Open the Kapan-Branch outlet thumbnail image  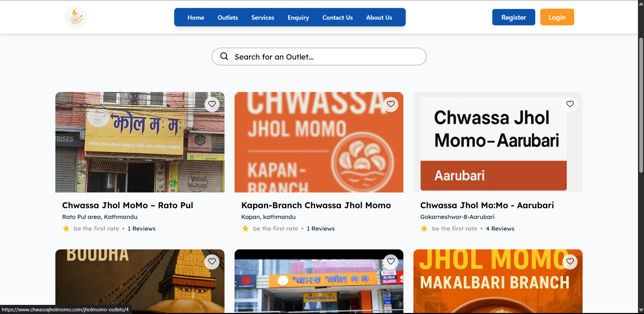click(x=319, y=142)
